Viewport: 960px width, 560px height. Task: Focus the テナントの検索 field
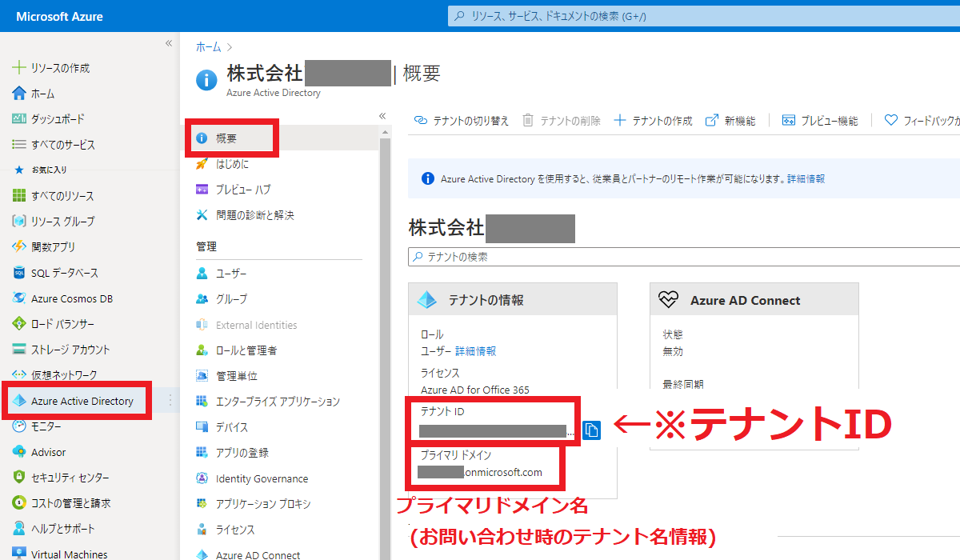[x=684, y=257]
